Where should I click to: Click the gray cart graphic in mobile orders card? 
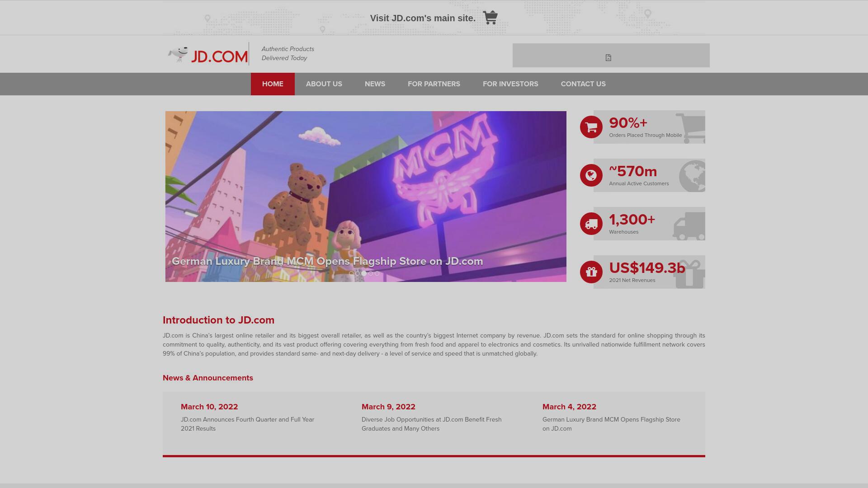690,128
